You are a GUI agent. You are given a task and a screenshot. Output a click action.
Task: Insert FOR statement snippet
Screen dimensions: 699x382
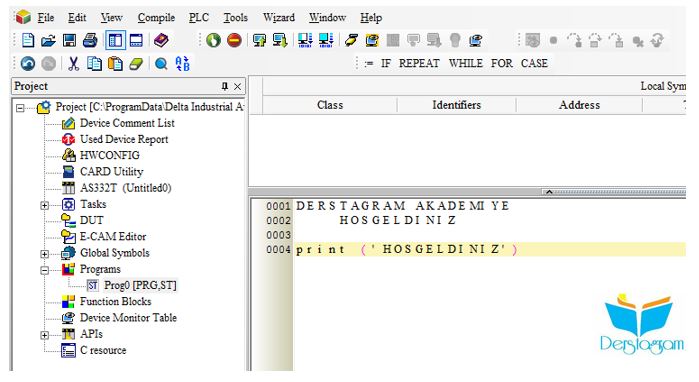coord(502,63)
